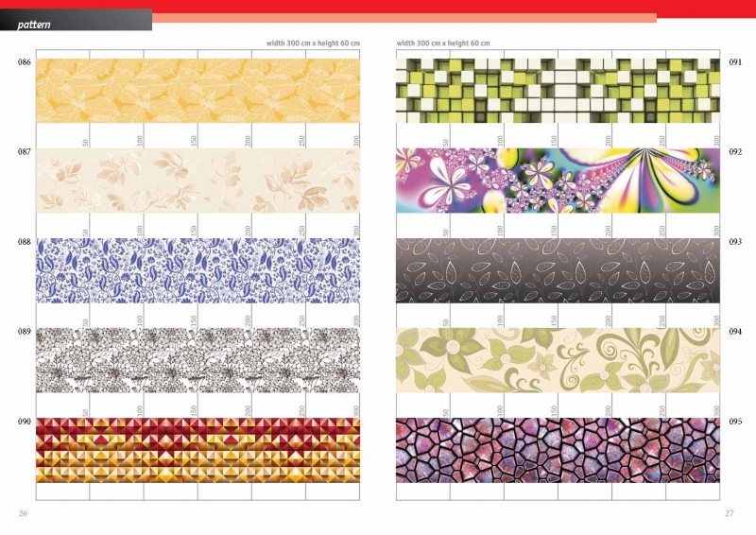The image size is (756, 535).
Task: Select the red and gold pyramid pattern 090
Action: (198, 449)
